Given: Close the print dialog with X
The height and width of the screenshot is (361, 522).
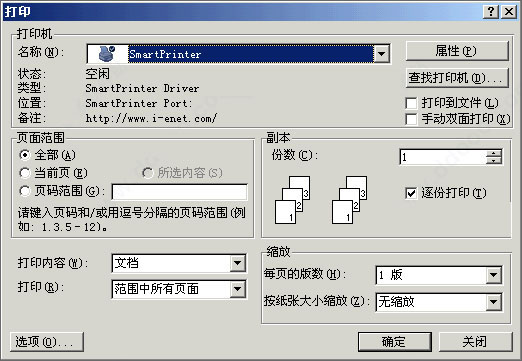Looking at the screenshot, I should (x=509, y=12).
